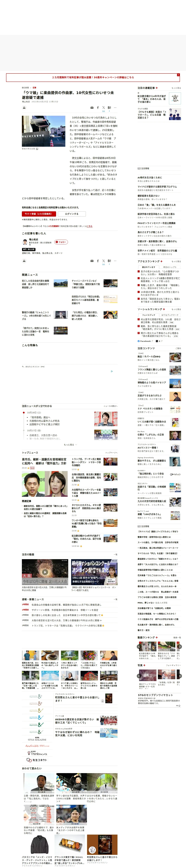186x868 pixels.
Task: Open 警視庁の新顔「にゃんこシリーズ」 related news
Action: (37, 316)
